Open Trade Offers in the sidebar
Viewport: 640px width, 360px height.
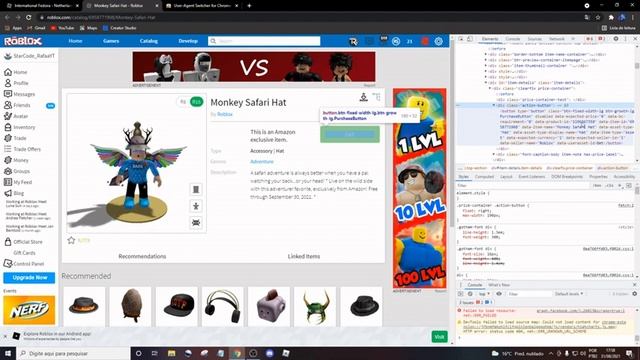[23, 149]
